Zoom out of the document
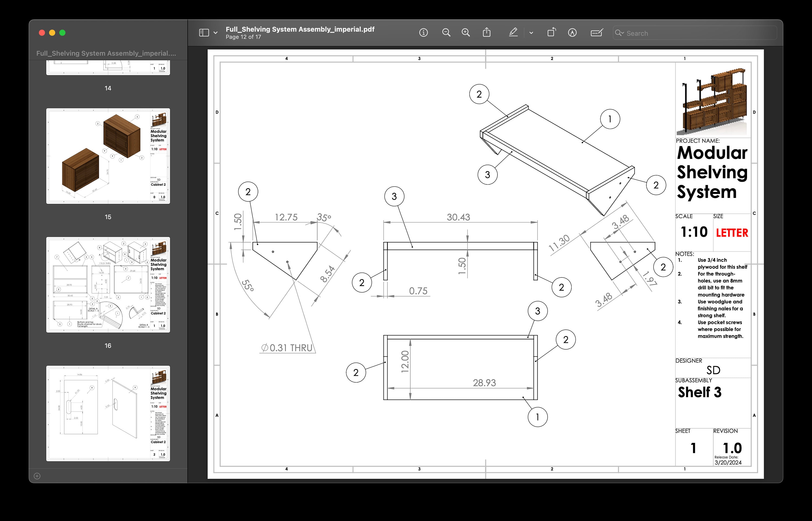The height and width of the screenshot is (521, 812). [446, 33]
